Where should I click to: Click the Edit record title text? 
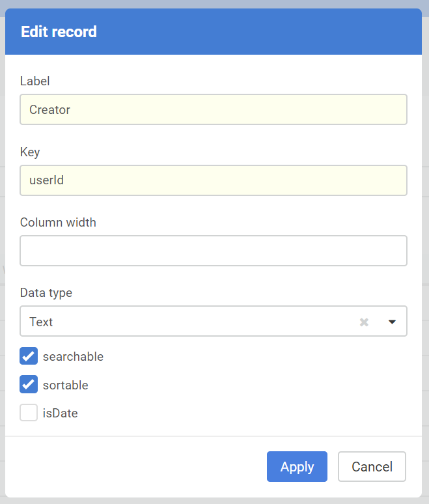[x=59, y=31]
